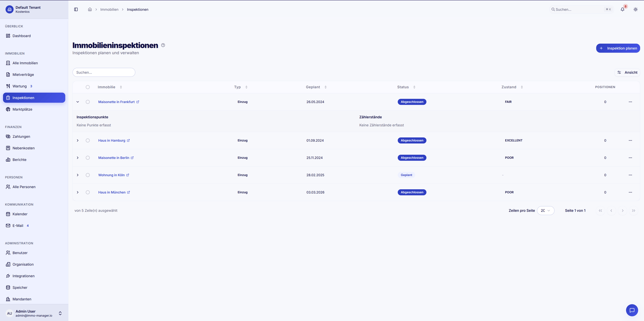Switch theme using the sun icon
Viewport: 644px width, 321px height.
tap(636, 9)
